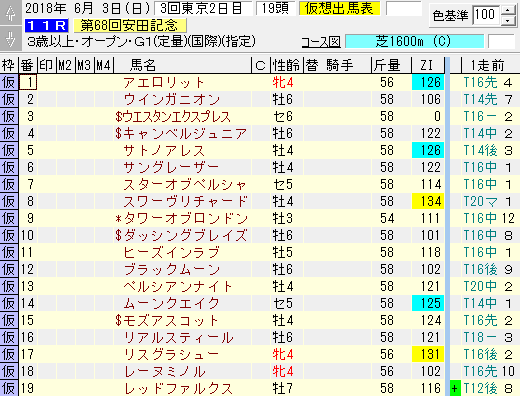520x396 pixels.
Task: Click the green plus marker beside T12後
Action: tap(455, 388)
